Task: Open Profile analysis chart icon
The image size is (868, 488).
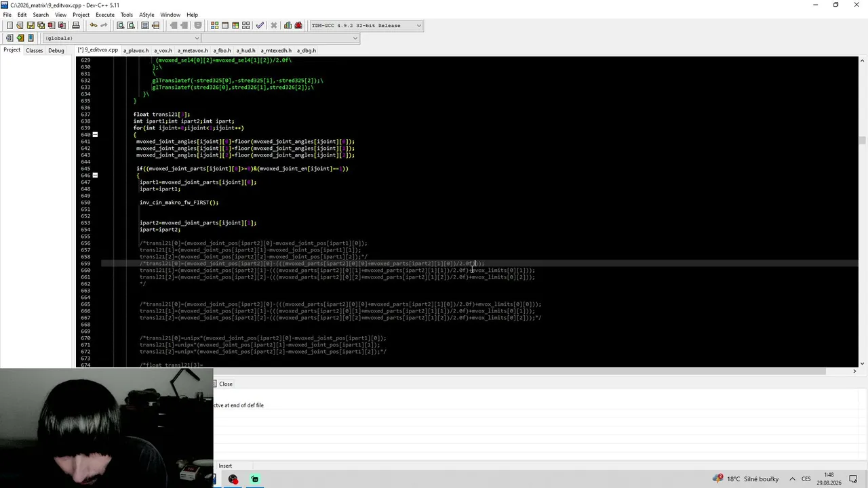Action: coord(288,25)
